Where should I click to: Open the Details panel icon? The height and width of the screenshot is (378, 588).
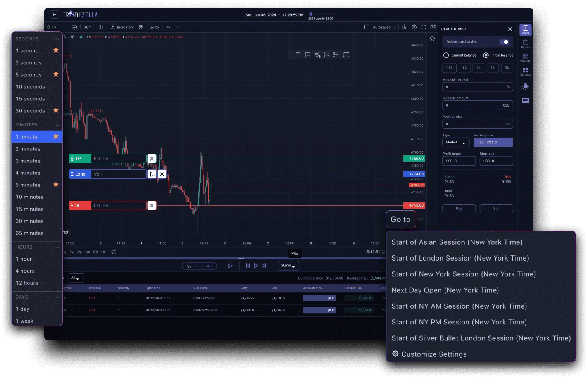pos(525,44)
